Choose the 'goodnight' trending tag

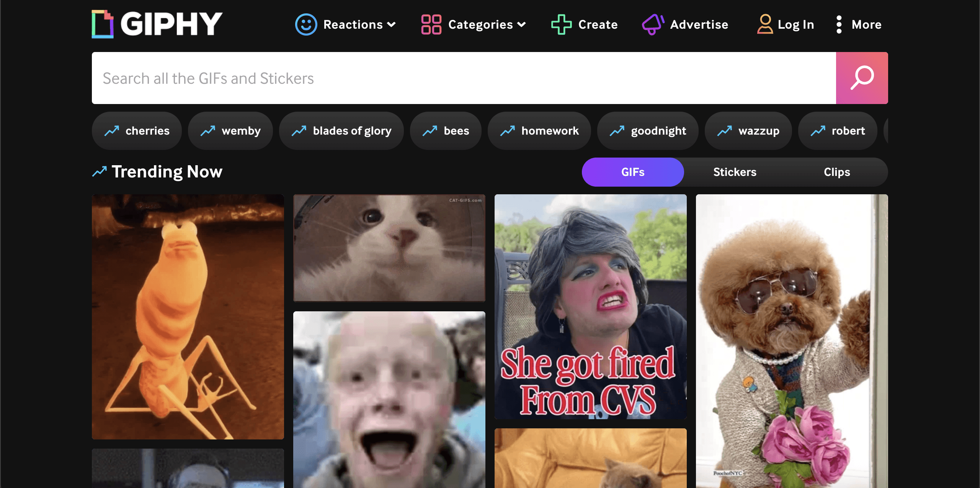[x=648, y=131]
